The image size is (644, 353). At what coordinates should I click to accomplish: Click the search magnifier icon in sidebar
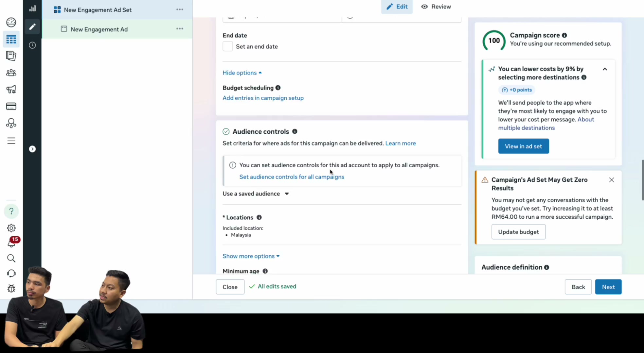(x=11, y=258)
